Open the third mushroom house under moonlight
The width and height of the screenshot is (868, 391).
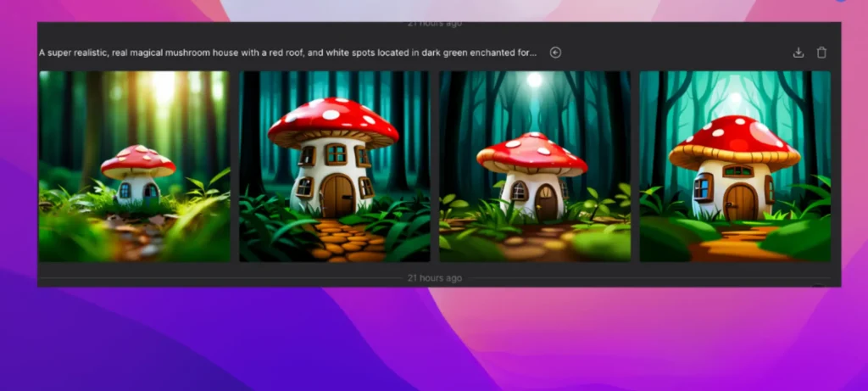535,166
